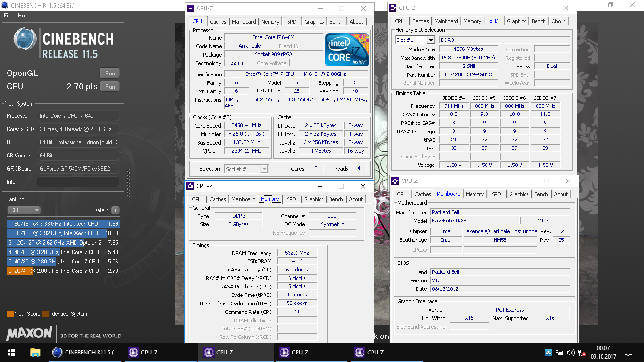644x362 pixels.
Task: Click the Module Size 4096 MBytes value
Action: [x=469, y=49]
